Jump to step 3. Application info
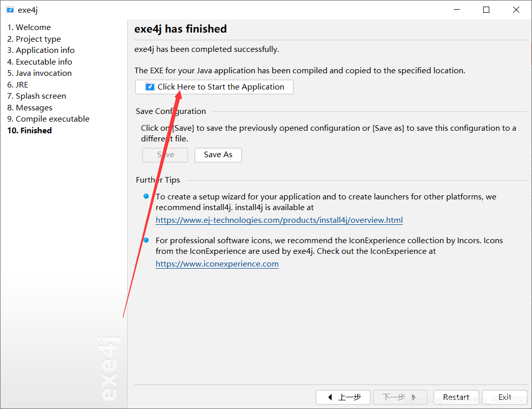The width and height of the screenshot is (532, 409). (41, 50)
